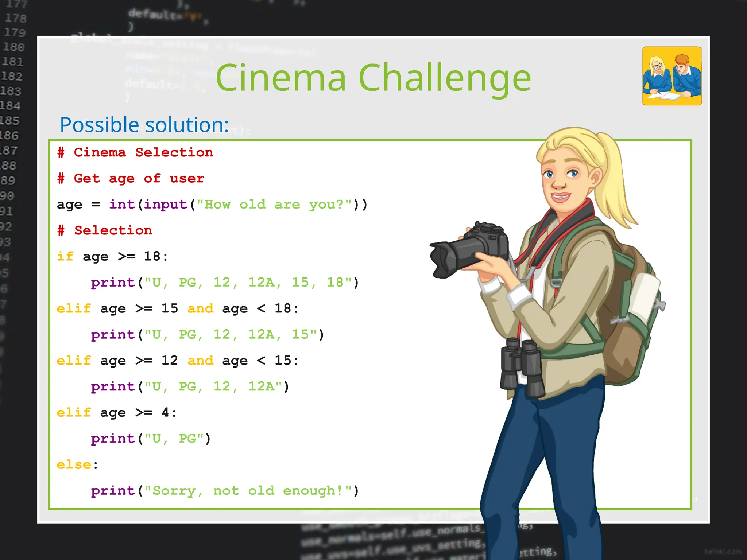747x560 pixels.
Task: Click the print line ending with 18
Action: pos(225,283)
